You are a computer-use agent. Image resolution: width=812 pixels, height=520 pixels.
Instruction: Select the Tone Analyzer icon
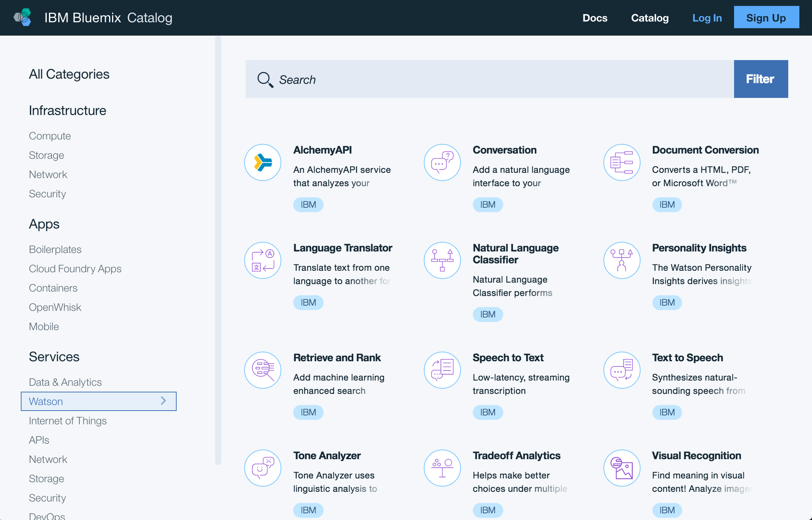click(x=263, y=468)
